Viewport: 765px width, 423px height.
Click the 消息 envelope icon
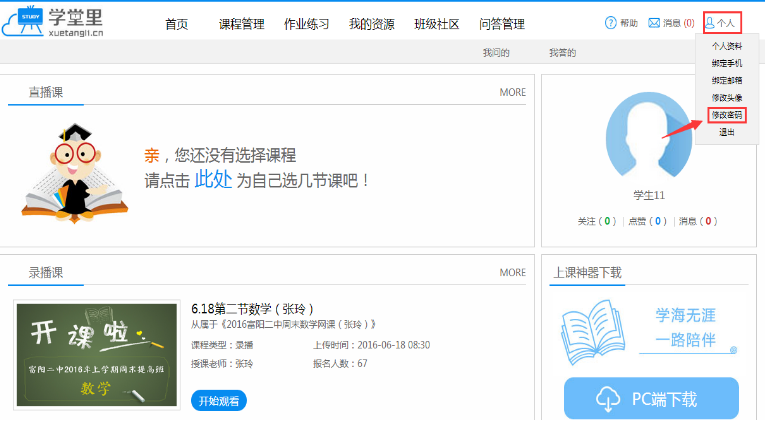[x=654, y=22]
